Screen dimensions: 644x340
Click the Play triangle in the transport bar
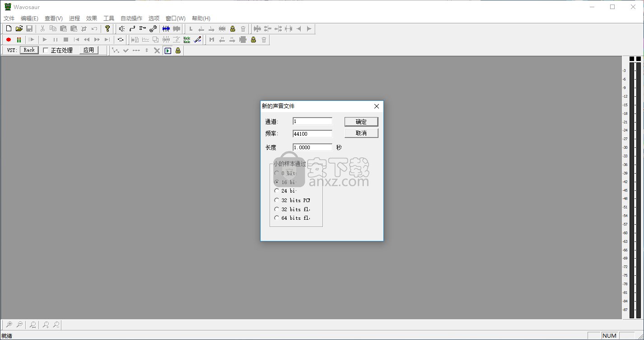pyautogui.click(x=45, y=40)
